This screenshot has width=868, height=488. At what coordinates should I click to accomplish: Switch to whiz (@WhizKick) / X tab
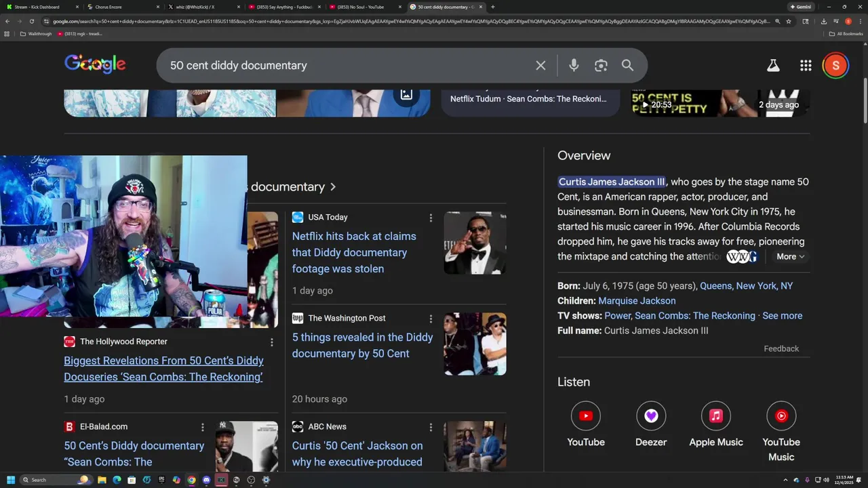coord(202,7)
